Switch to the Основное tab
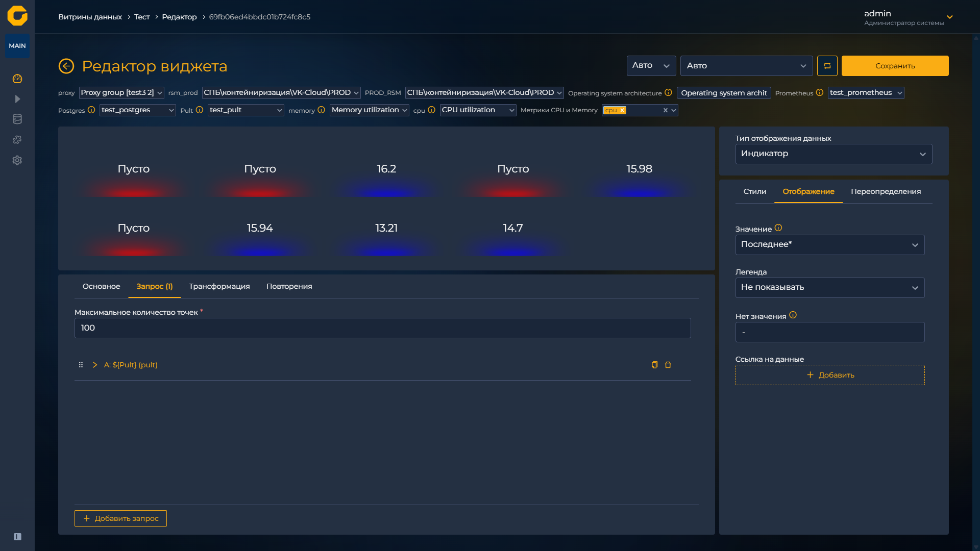The width and height of the screenshot is (980, 551). click(x=101, y=287)
